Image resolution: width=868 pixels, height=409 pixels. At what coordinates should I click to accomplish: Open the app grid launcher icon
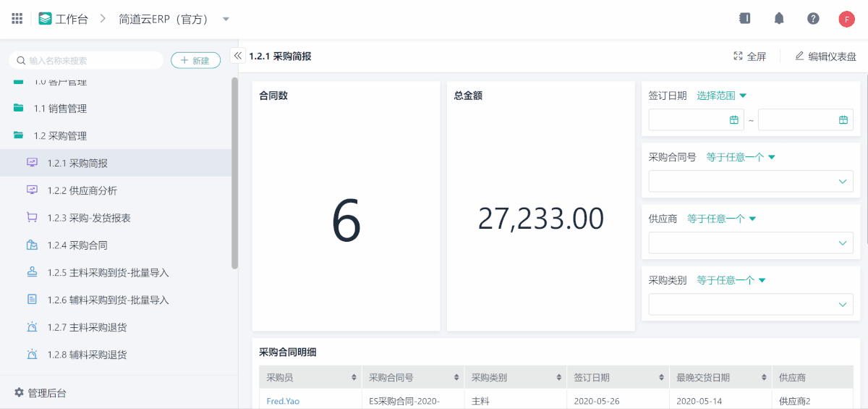click(17, 19)
